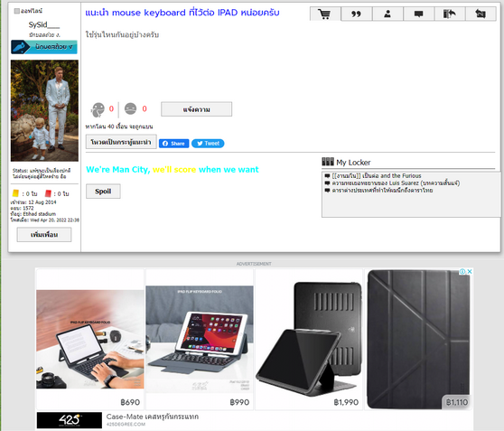The width and height of the screenshot is (504, 431).
Task: Click the Facebook Share button
Action: click(x=174, y=144)
